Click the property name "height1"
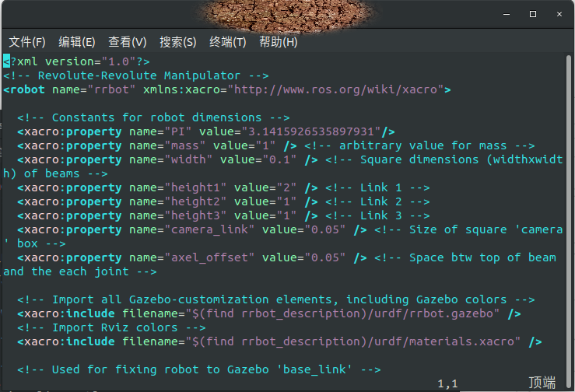575x392 pixels. (195, 187)
